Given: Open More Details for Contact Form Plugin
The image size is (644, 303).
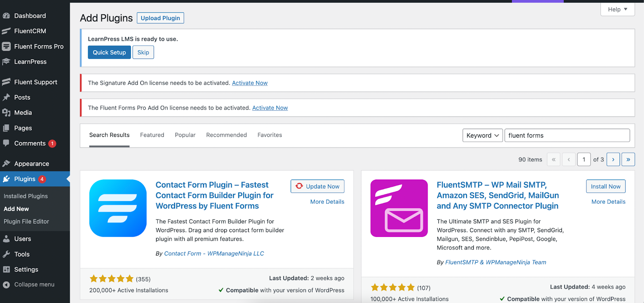Looking at the screenshot, I should (327, 202).
